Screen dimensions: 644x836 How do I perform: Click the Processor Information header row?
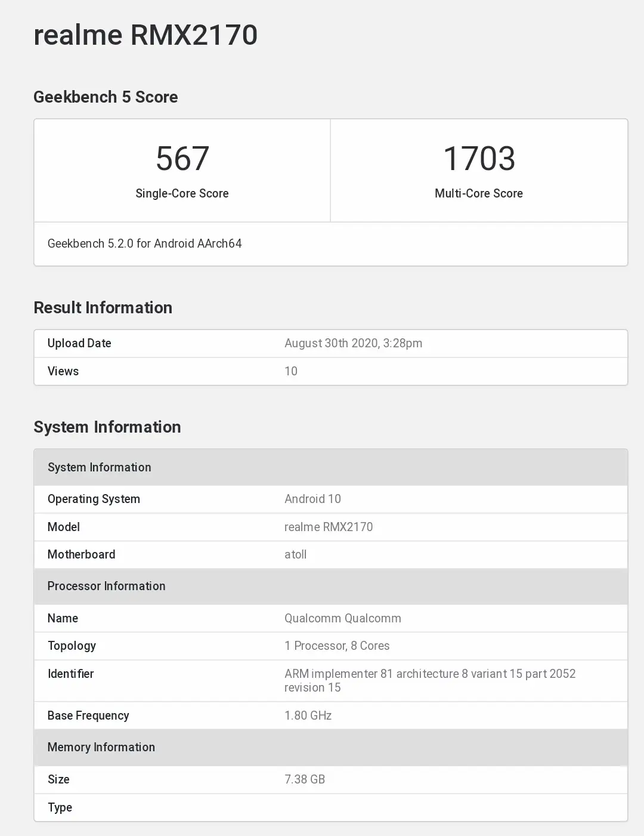coord(331,587)
